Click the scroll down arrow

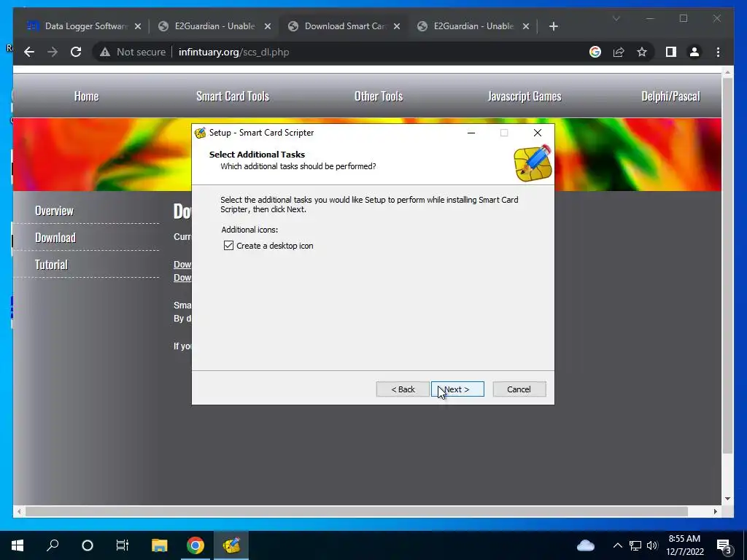coord(727,499)
